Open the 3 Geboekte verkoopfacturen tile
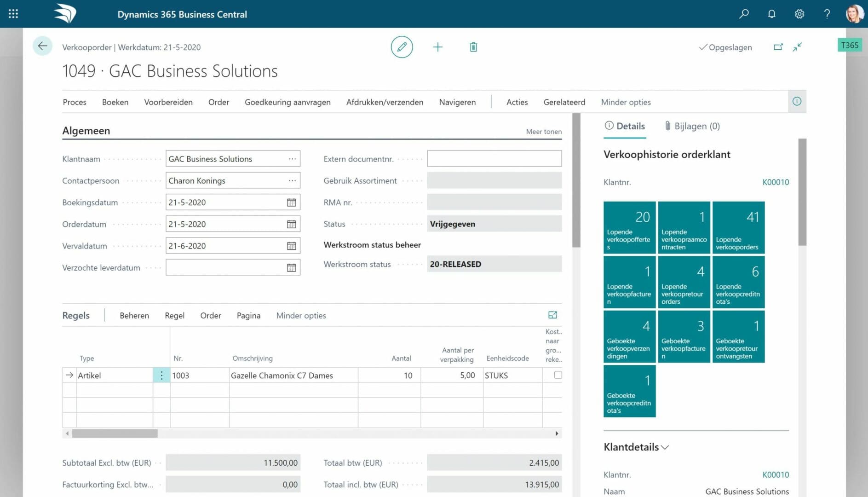The width and height of the screenshot is (868, 497). (684, 337)
